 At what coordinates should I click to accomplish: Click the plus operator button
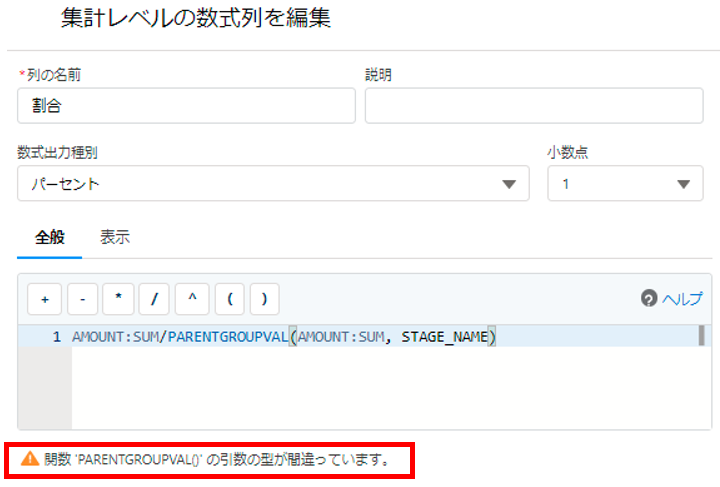pos(45,299)
